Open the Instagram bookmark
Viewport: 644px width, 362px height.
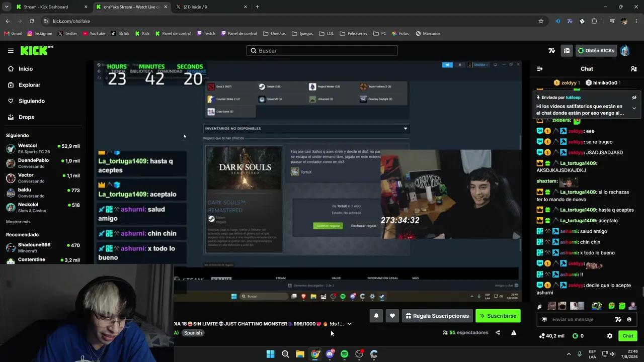click(x=40, y=34)
